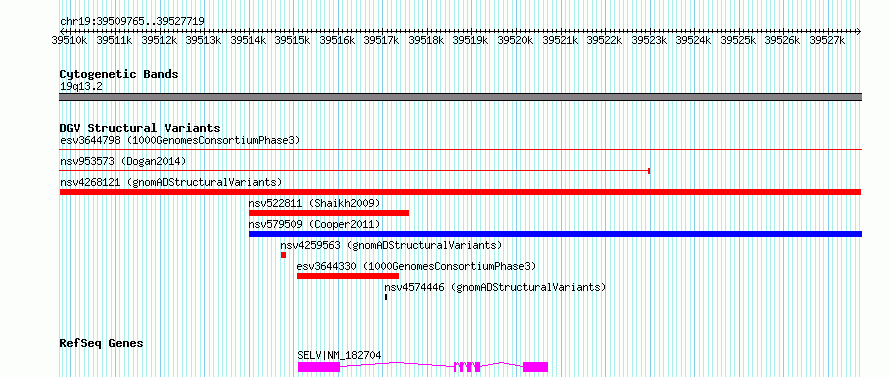
Task: Select the nsv953573 Dogan2014 variant line
Action: tap(355, 170)
